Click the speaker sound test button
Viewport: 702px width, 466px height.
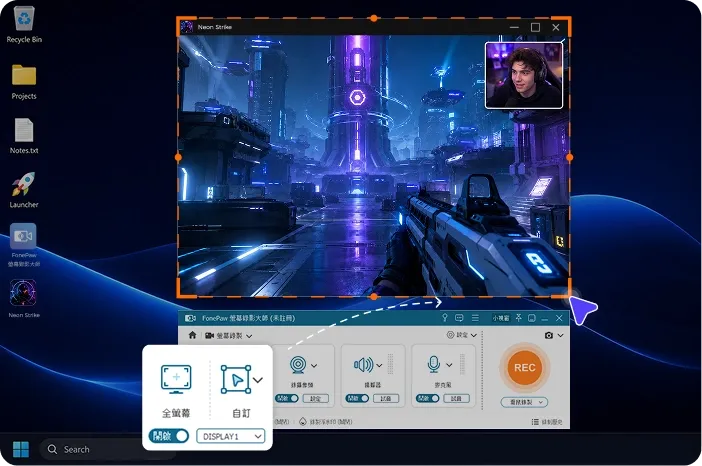[x=386, y=398]
